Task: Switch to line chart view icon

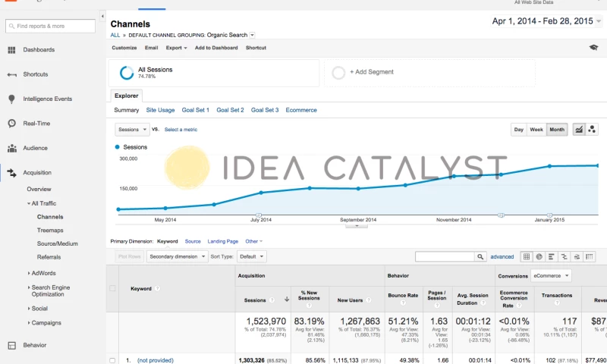Action: tap(579, 130)
